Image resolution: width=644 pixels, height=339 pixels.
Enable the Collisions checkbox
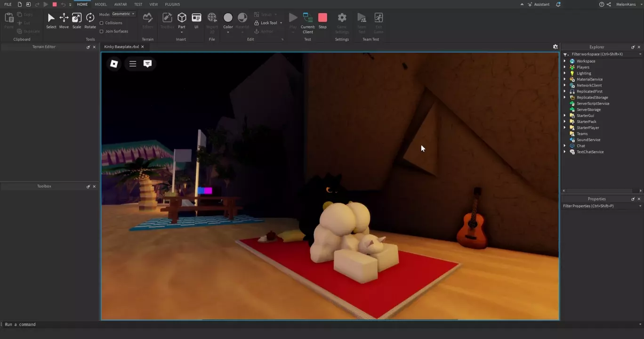(x=102, y=23)
